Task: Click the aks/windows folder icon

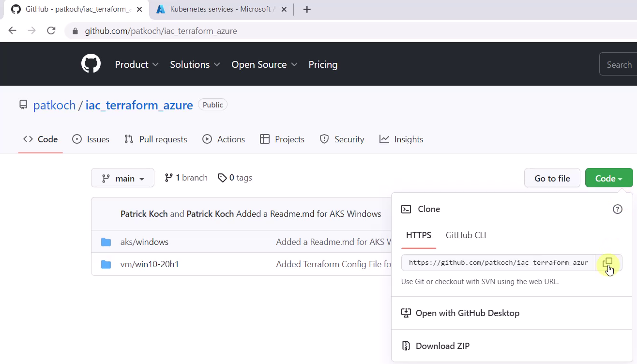Action: 106,242
